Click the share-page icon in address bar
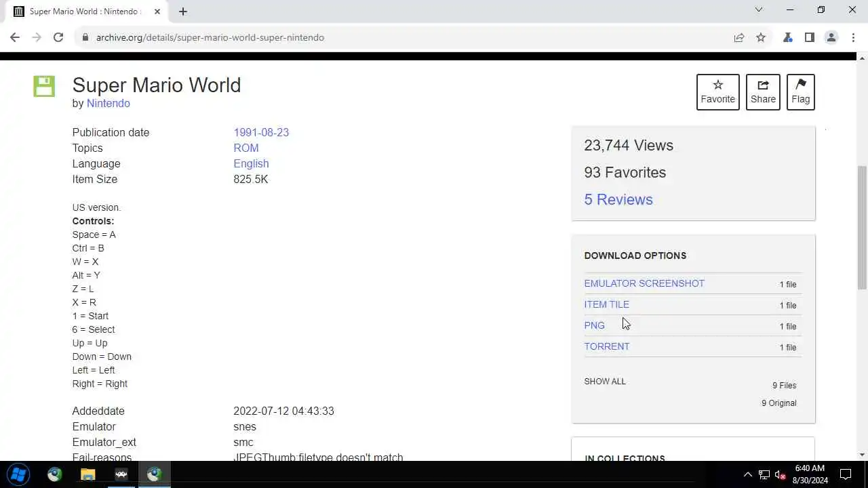Screen dimensions: 868x488 (739, 37)
